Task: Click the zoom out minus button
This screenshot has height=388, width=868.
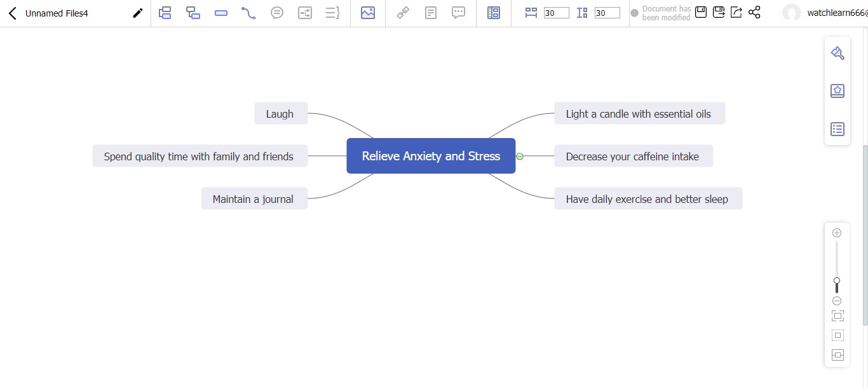Action: (837, 301)
